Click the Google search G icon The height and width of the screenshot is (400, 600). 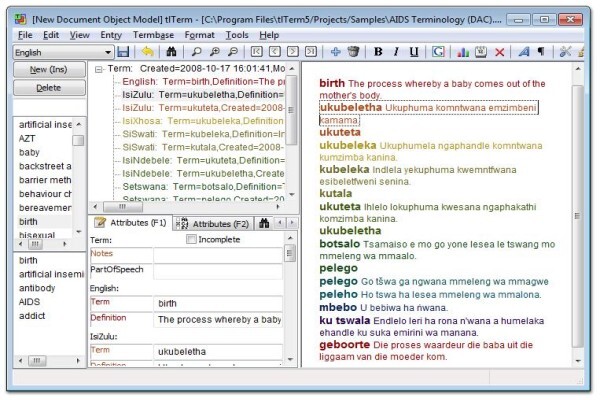[x=438, y=52]
